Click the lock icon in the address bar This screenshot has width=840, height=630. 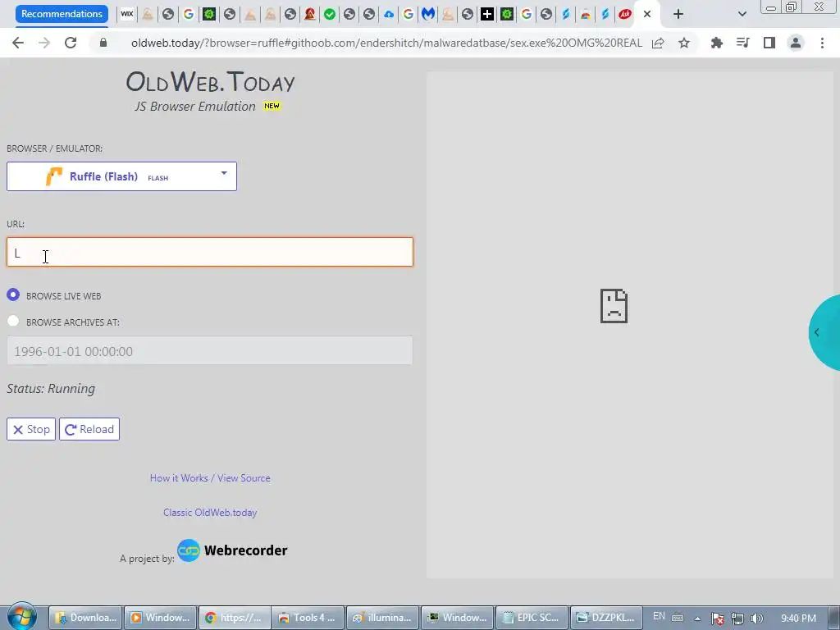(x=103, y=43)
